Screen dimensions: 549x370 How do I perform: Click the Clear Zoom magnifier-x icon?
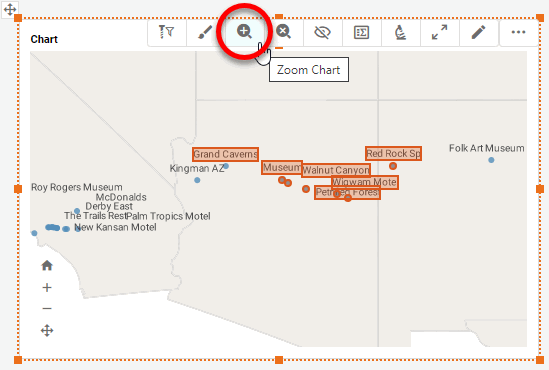point(283,32)
